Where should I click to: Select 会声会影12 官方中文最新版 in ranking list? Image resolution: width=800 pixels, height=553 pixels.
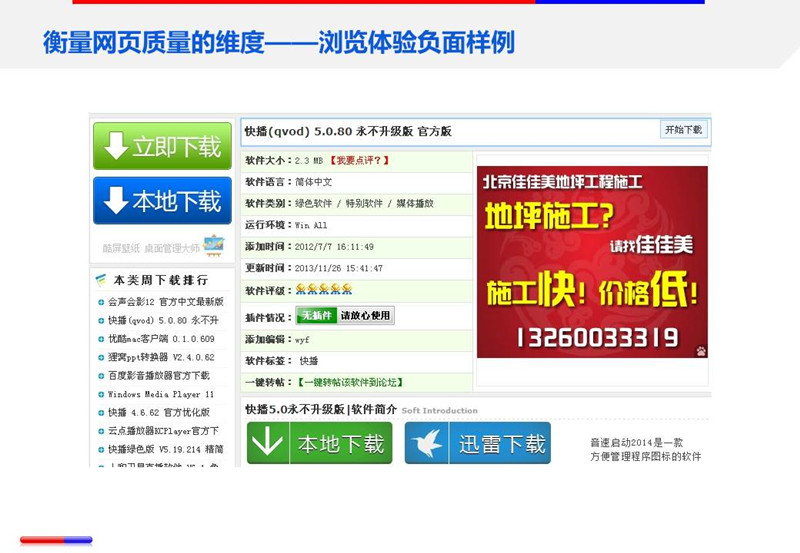pos(165,302)
